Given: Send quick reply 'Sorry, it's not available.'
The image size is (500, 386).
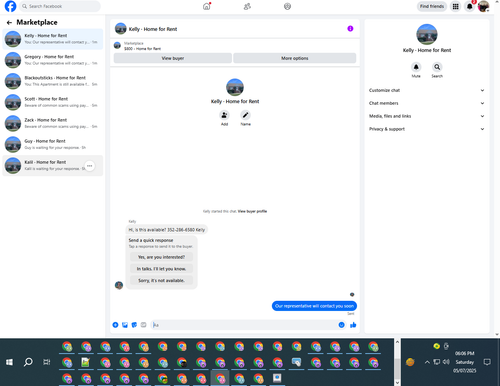Looking at the screenshot, I should pyautogui.click(x=161, y=280).
